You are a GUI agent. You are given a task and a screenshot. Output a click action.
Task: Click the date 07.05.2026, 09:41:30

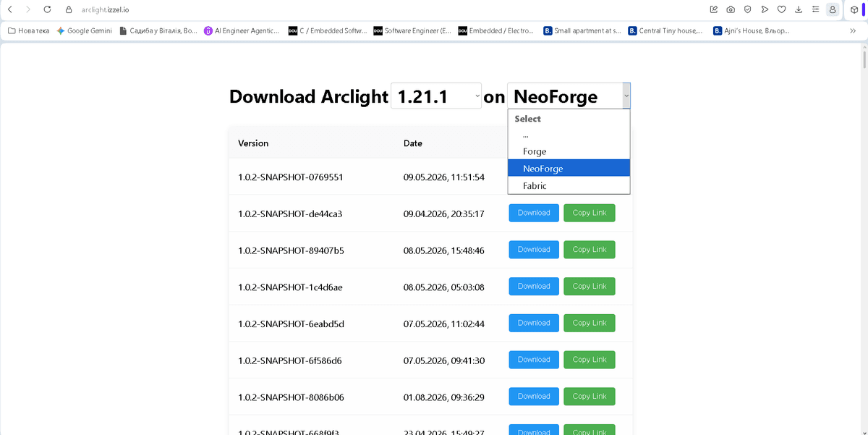[x=444, y=360]
